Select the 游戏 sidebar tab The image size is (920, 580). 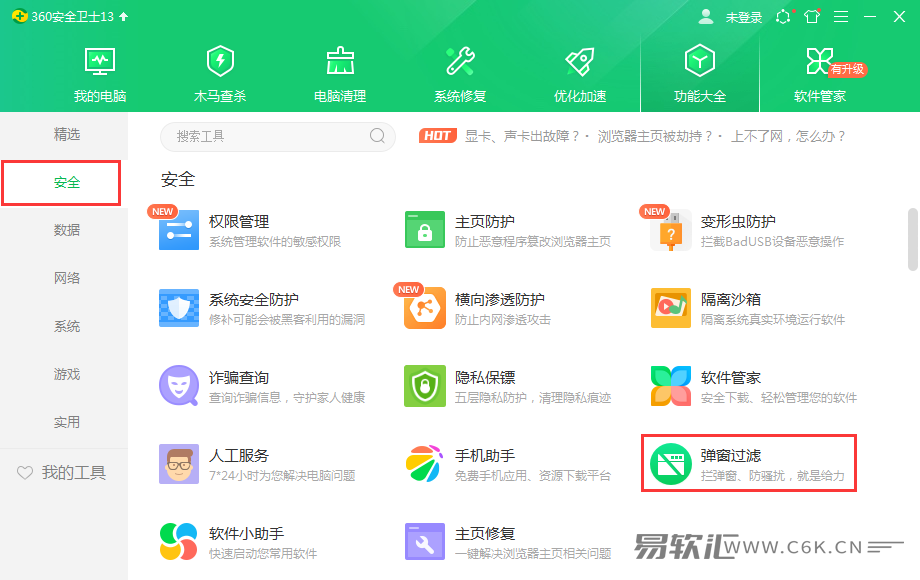coord(67,374)
